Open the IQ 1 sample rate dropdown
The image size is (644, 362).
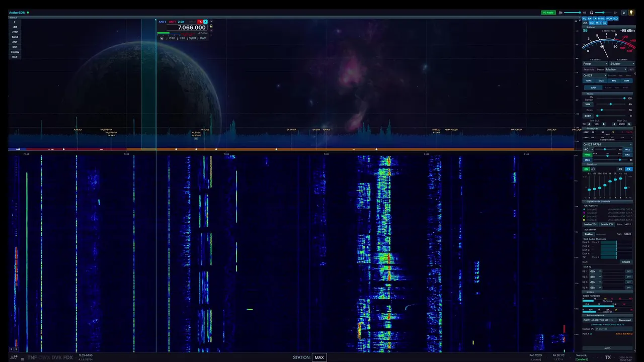coord(596,271)
